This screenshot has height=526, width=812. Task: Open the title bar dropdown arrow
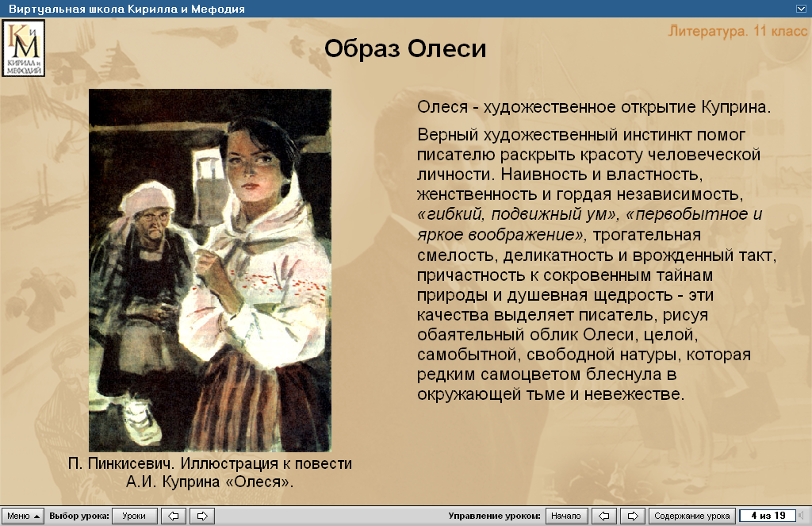click(800, 9)
